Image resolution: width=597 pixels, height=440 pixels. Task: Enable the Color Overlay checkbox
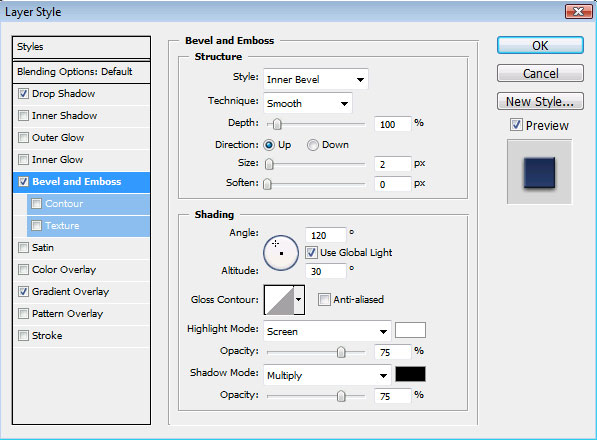tap(23, 269)
